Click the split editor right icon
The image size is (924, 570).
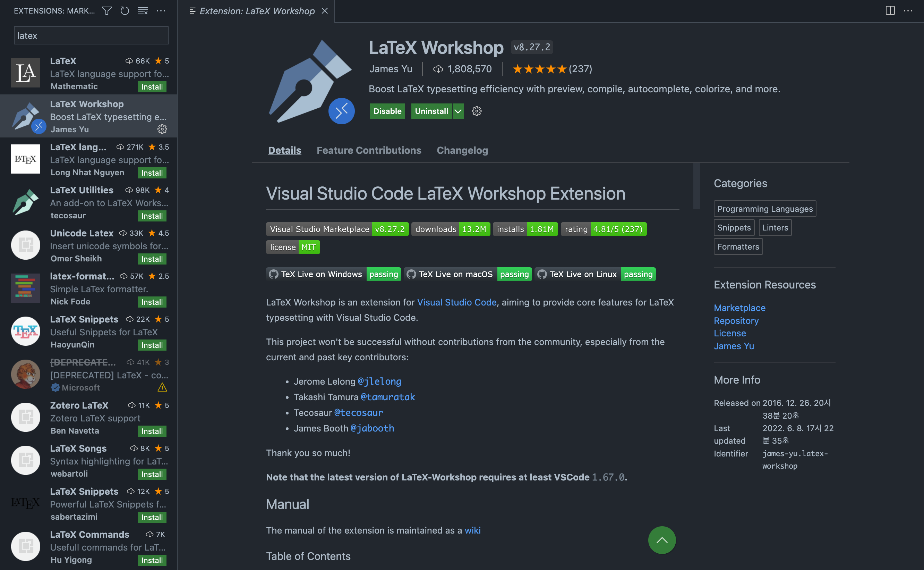tap(890, 11)
